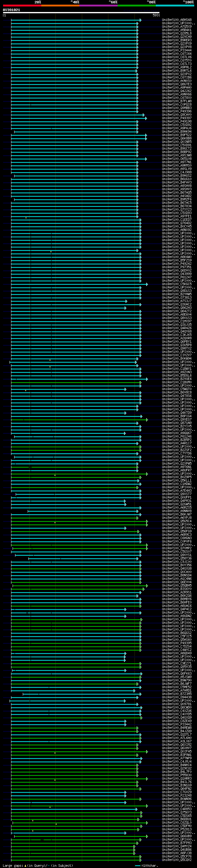Click hit label UniRef100_A6RZS5
The image size is (197, 868).
[x=177, y=507]
